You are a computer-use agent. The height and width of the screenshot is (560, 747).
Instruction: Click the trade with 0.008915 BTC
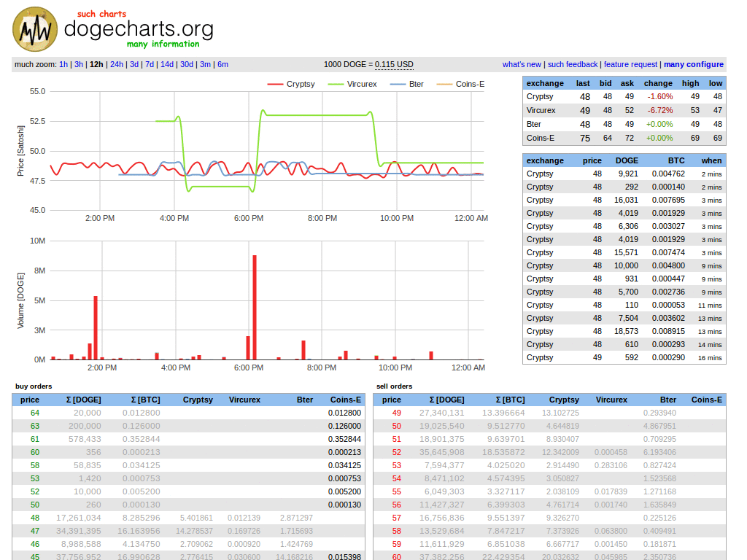pos(624,332)
